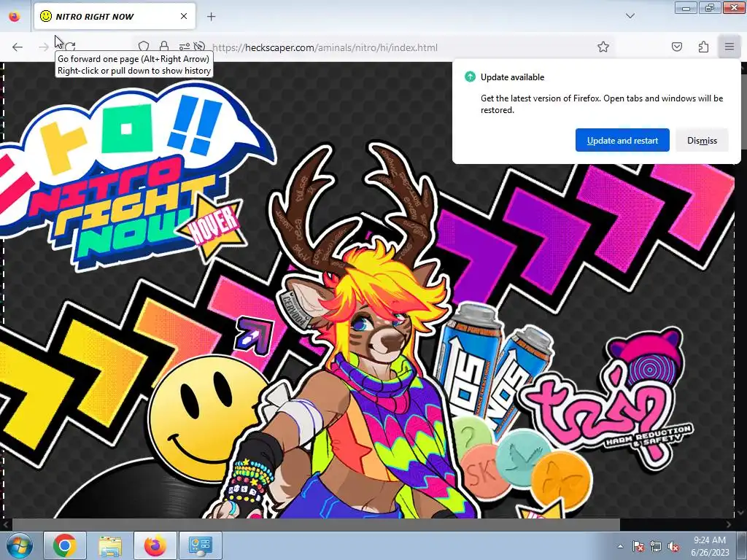747x560 pixels.
Task: Go back with the back arrow
Action: point(18,47)
